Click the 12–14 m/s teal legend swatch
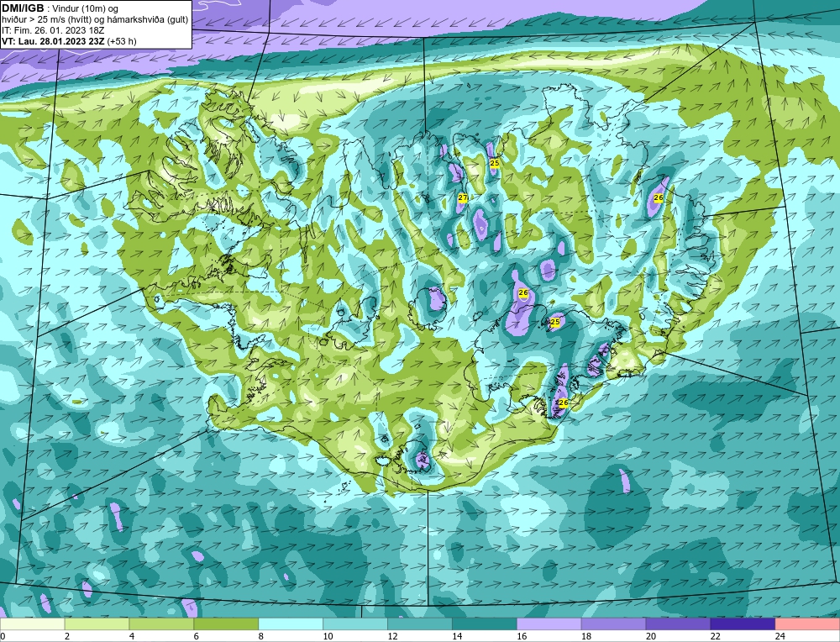Screen dimensions: 840x642 (x=420, y=624)
